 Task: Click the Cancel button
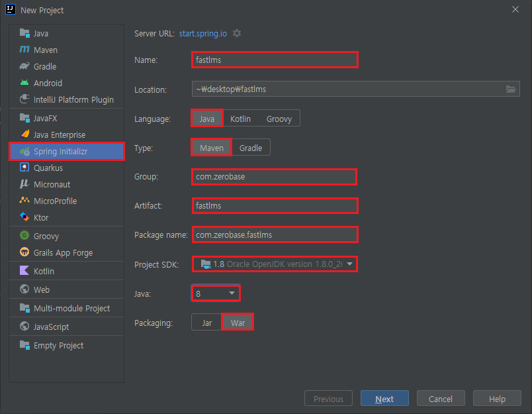pos(441,399)
